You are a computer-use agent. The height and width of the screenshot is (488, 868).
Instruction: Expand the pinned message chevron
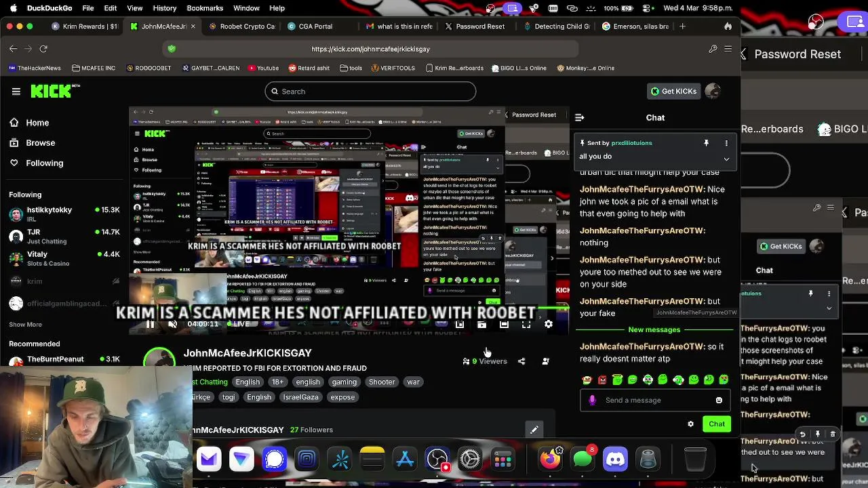click(726, 159)
